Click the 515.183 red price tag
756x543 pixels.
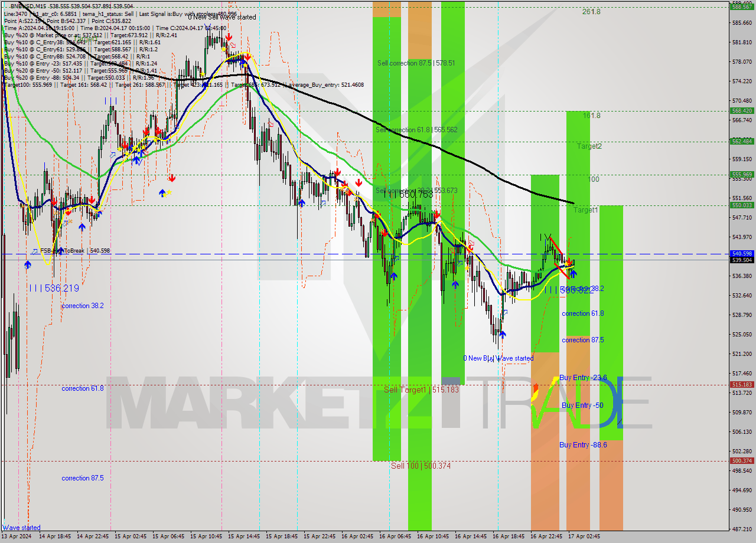click(742, 384)
